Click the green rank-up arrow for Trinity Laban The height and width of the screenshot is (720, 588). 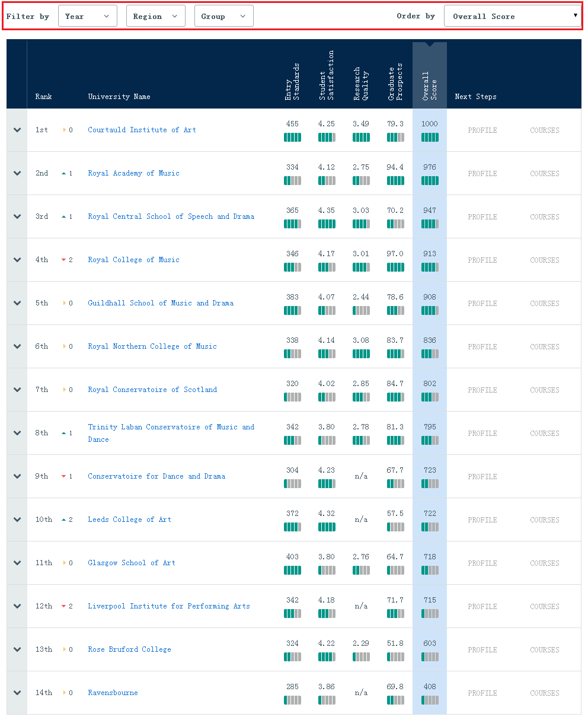click(64, 433)
